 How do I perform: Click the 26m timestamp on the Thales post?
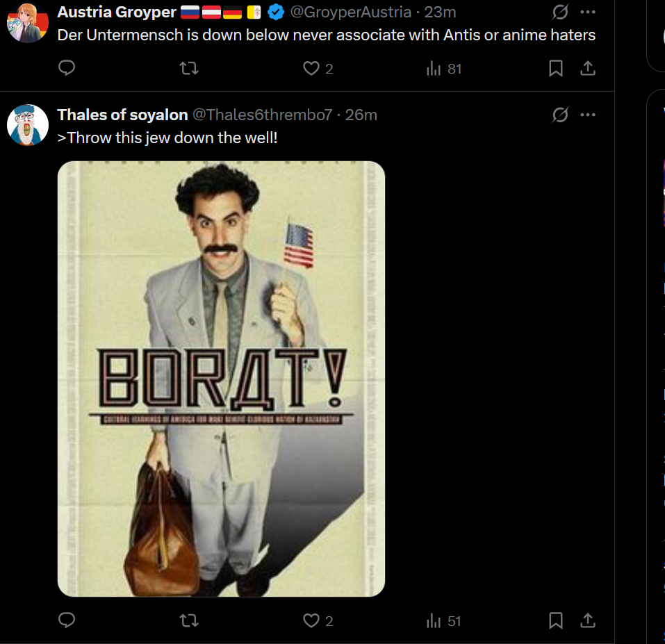(x=361, y=115)
